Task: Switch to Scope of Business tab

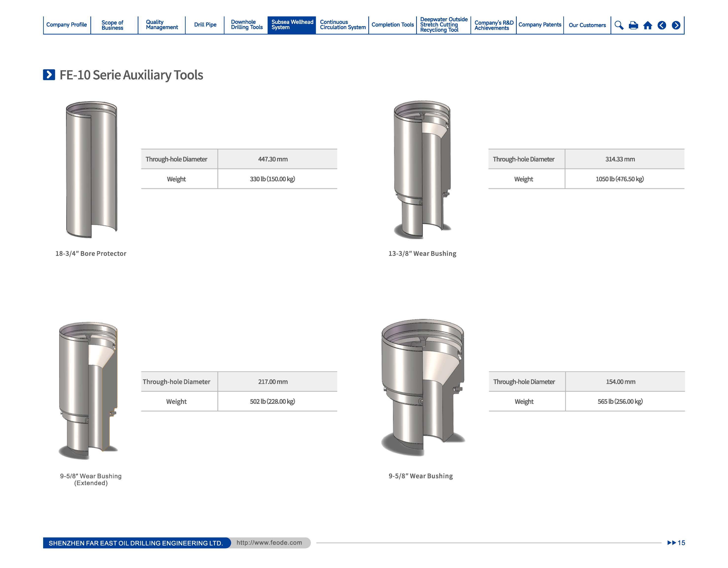Action: (x=112, y=25)
